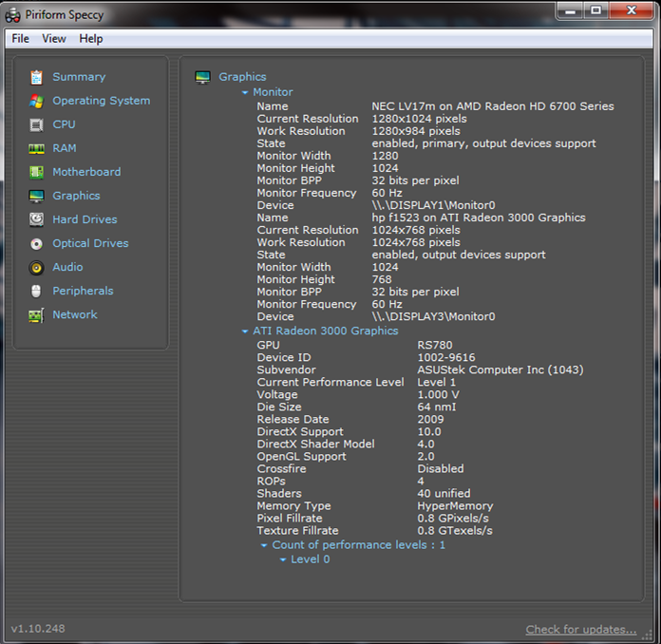Click the Summary clipboard icon

point(37,77)
